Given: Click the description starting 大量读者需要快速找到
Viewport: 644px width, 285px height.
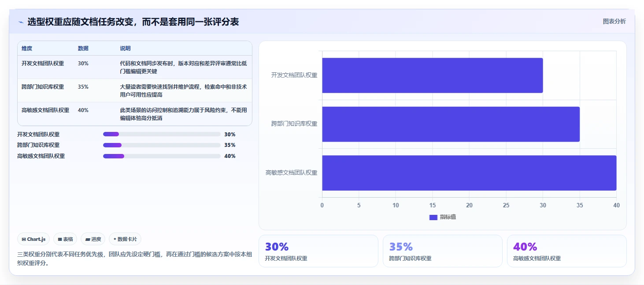Looking at the screenshot, I should (x=183, y=91).
